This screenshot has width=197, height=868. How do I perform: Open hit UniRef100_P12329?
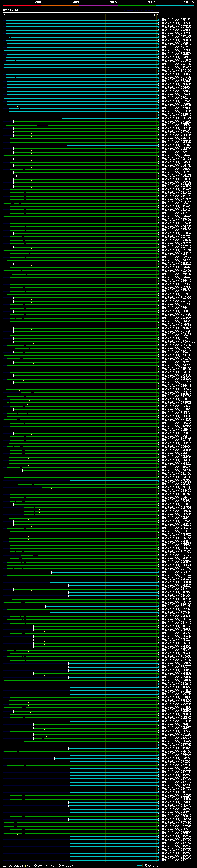pyautogui.click(x=177, y=203)
